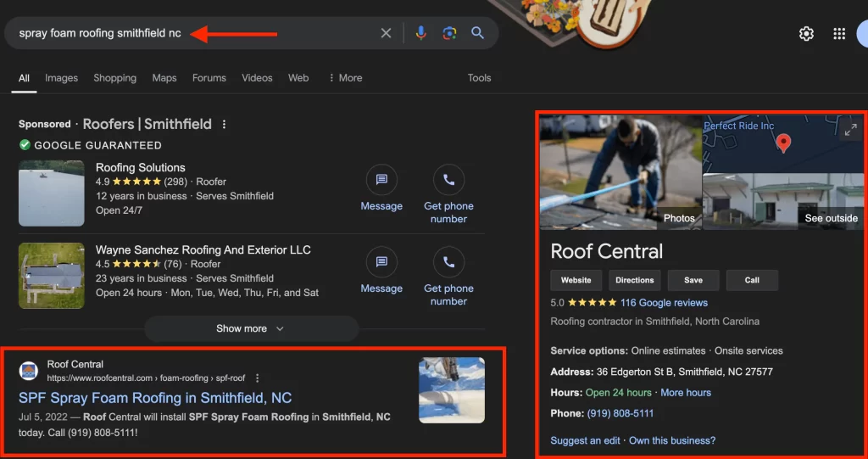Click the phone number (919) 808-5111 link
The image size is (868, 459).
click(620, 413)
